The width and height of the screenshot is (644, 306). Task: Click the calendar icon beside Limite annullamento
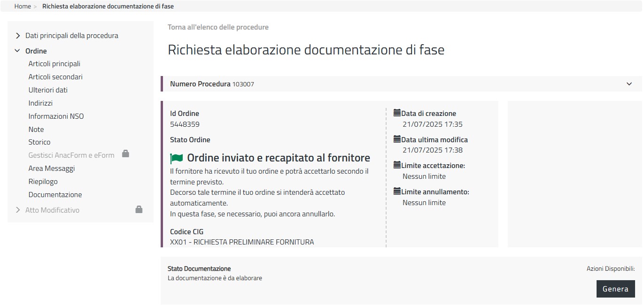[397, 191]
